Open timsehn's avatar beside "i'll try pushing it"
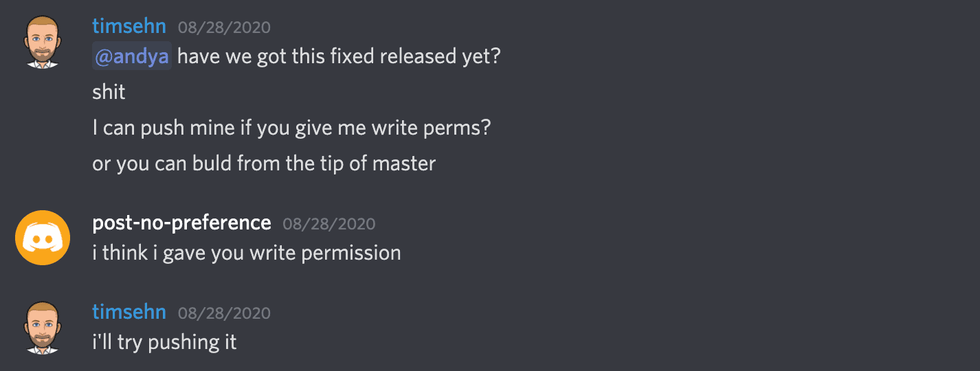Screen dimensions: 980x371 [x=43, y=328]
